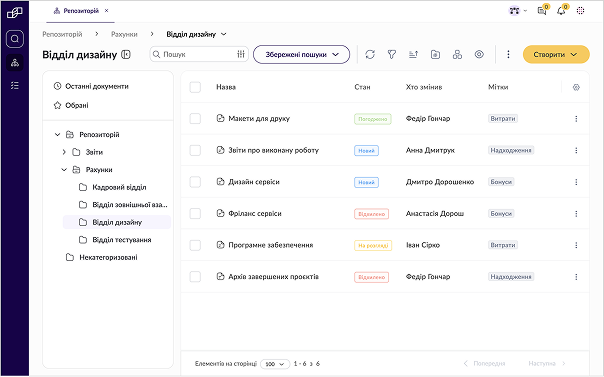604x377 pixels.
Task: Open items-per-page dropdown showing 100
Action: pyautogui.click(x=275, y=364)
